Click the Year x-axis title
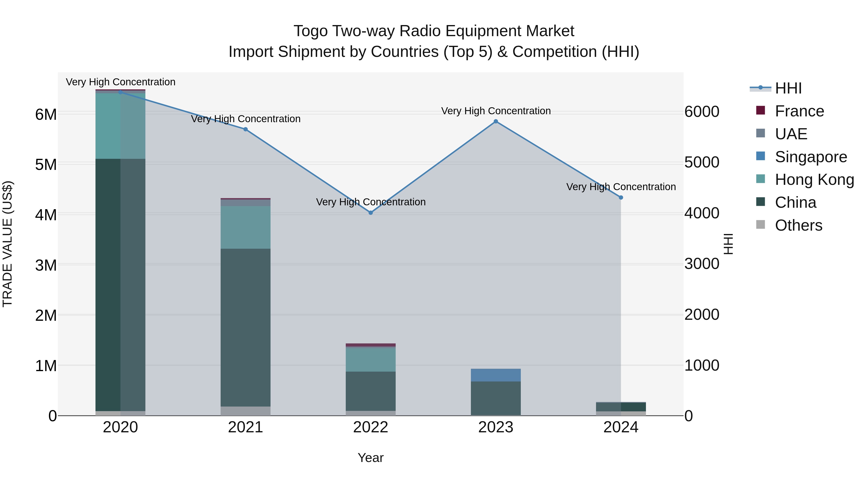 [x=371, y=458]
